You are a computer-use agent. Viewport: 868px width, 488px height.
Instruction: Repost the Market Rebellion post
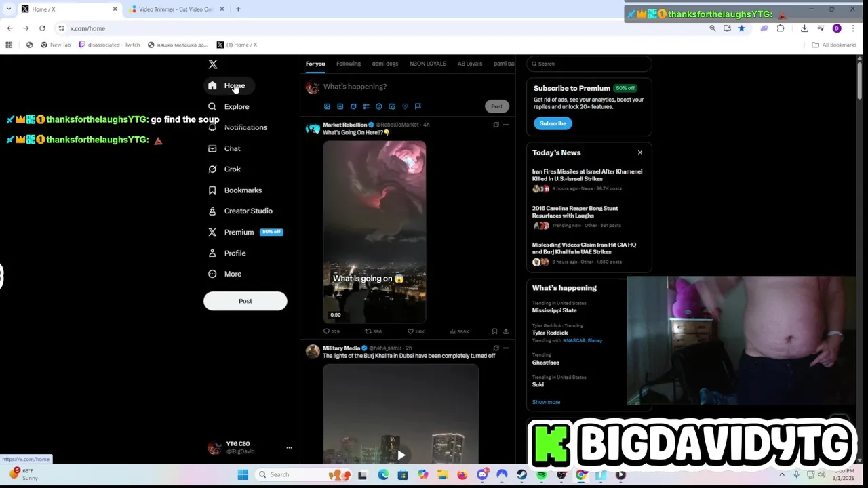coord(374,331)
